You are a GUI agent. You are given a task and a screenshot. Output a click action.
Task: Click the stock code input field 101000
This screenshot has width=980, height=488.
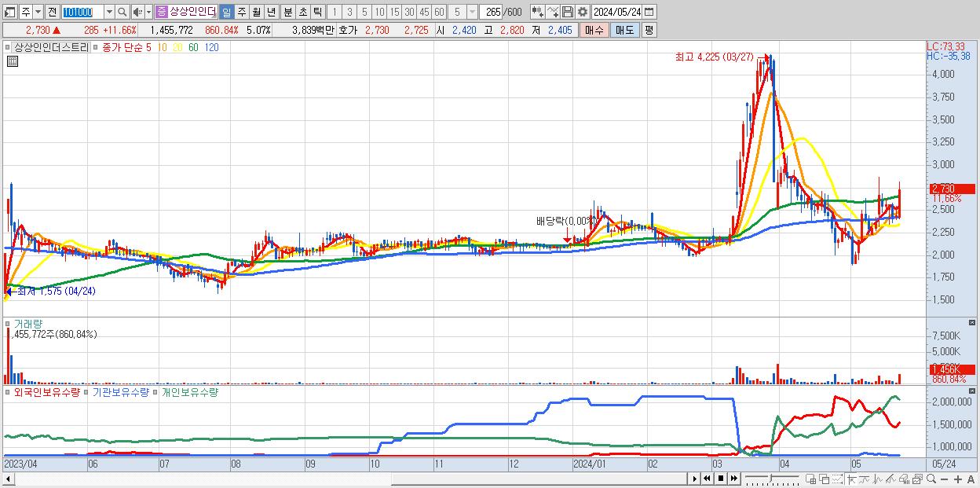pyautogui.click(x=82, y=12)
